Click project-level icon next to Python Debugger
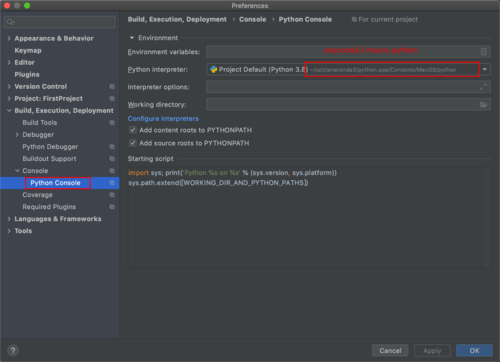The height and width of the screenshot is (362, 500). click(112, 147)
